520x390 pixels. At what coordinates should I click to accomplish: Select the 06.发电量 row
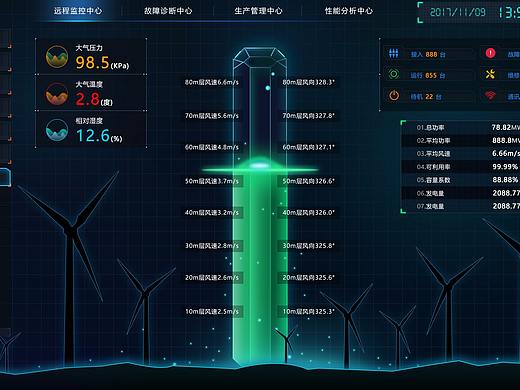click(x=461, y=193)
